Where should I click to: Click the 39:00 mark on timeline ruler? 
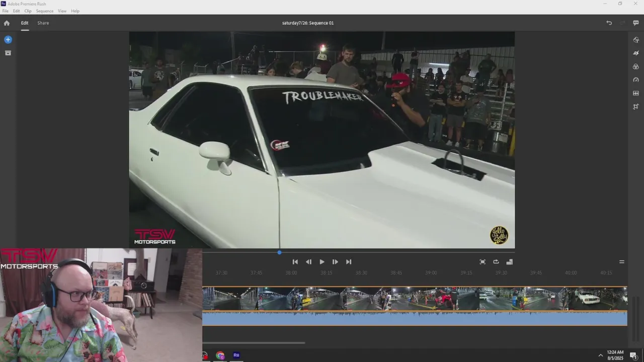(431, 273)
